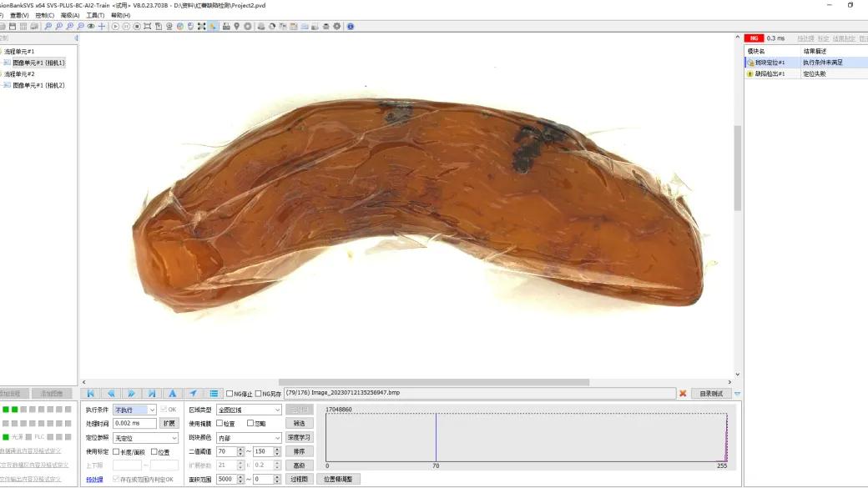Viewport: 868px width, 488px height.
Task: Open the 执行条件 dropdown
Action: click(134, 410)
